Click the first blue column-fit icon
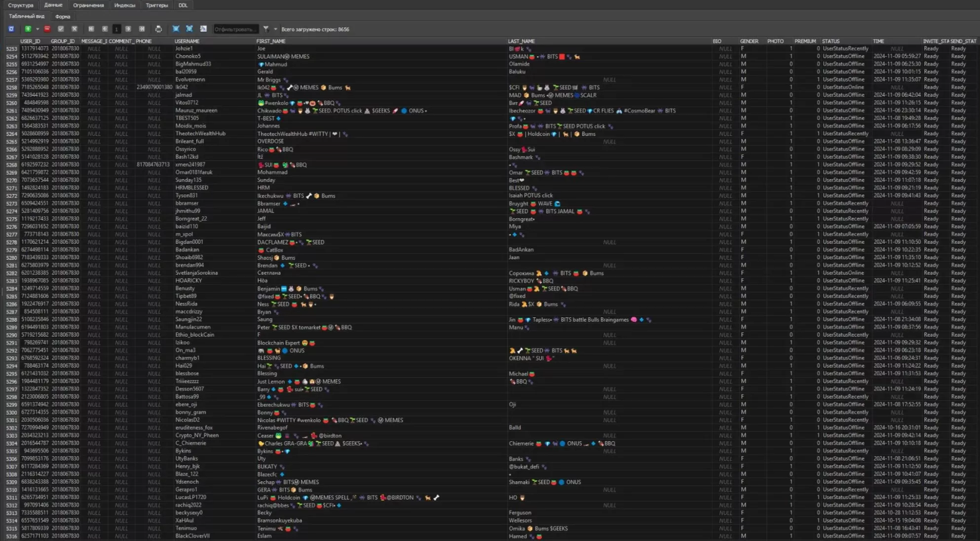This screenshot has height=541, width=980. pyautogui.click(x=176, y=29)
